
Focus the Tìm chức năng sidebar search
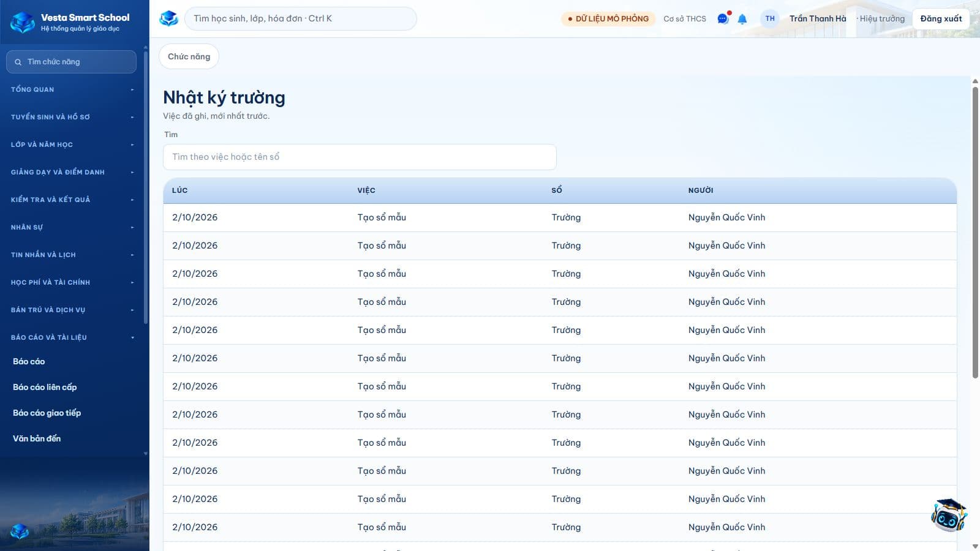pyautogui.click(x=71, y=62)
